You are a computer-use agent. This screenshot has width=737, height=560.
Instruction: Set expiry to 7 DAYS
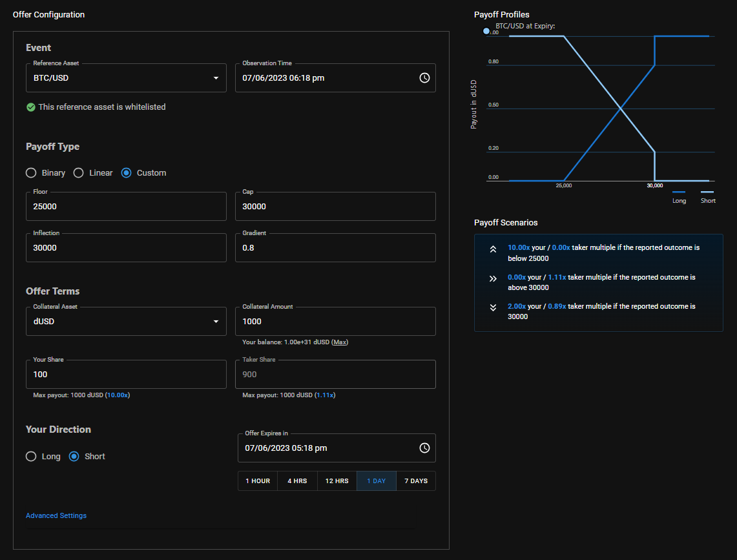coord(416,481)
